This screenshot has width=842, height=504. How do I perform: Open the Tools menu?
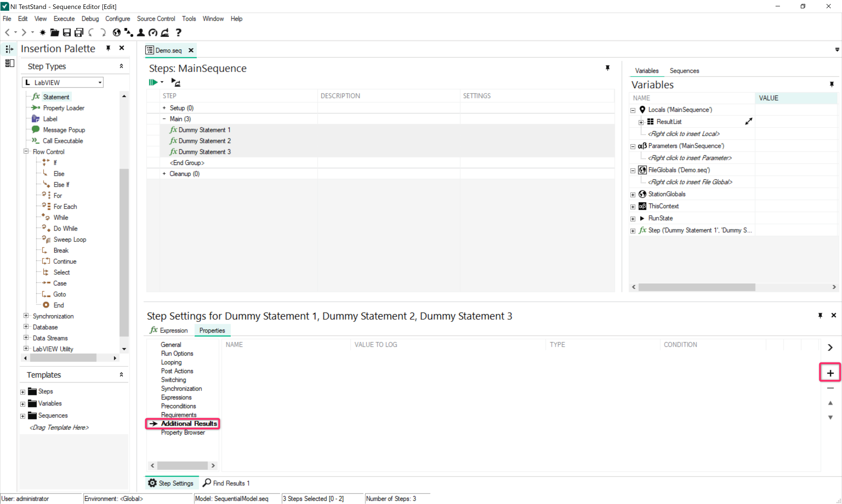click(x=189, y=19)
